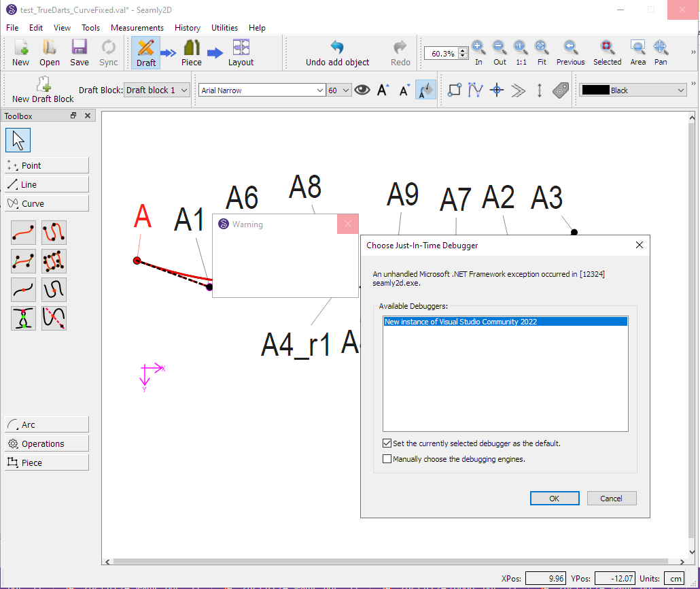
Task: Expand the Operations section in Toolbox
Action: tap(46, 443)
